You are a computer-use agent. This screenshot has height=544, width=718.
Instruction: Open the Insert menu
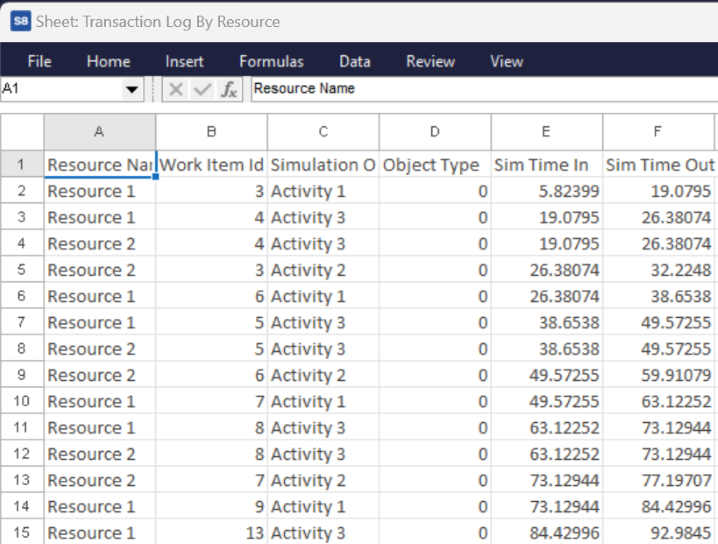pos(184,61)
